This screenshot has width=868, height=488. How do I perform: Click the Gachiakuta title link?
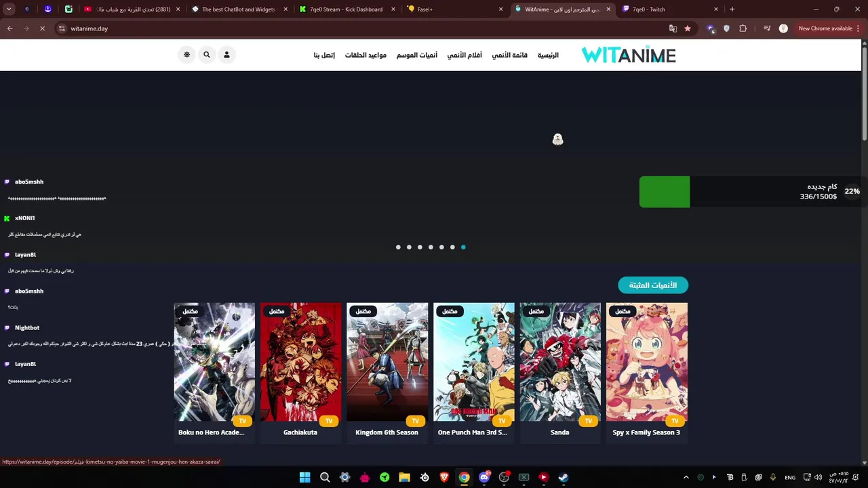[300, 432]
